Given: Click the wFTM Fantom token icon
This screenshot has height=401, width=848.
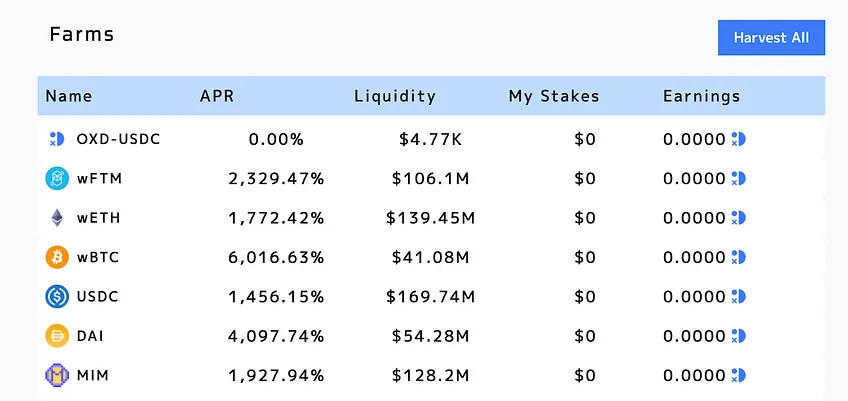Looking at the screenshot, I should pos(57,179).
